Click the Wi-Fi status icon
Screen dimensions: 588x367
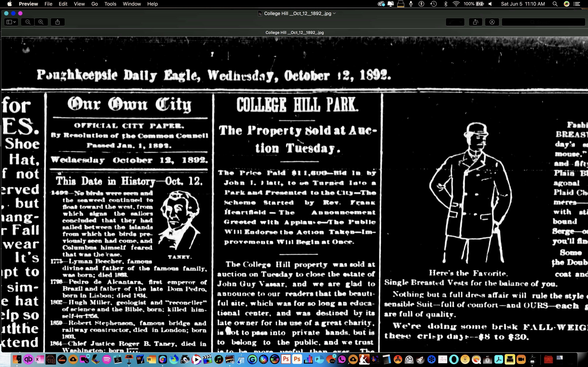coord(456,4)
